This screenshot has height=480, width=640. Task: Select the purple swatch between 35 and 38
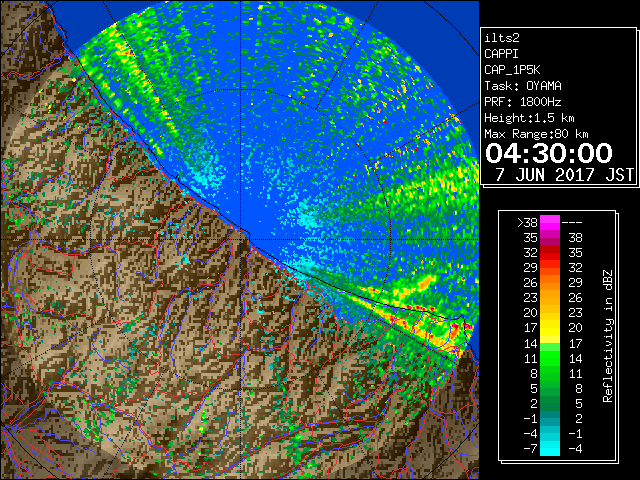click(x=550, y=238)
